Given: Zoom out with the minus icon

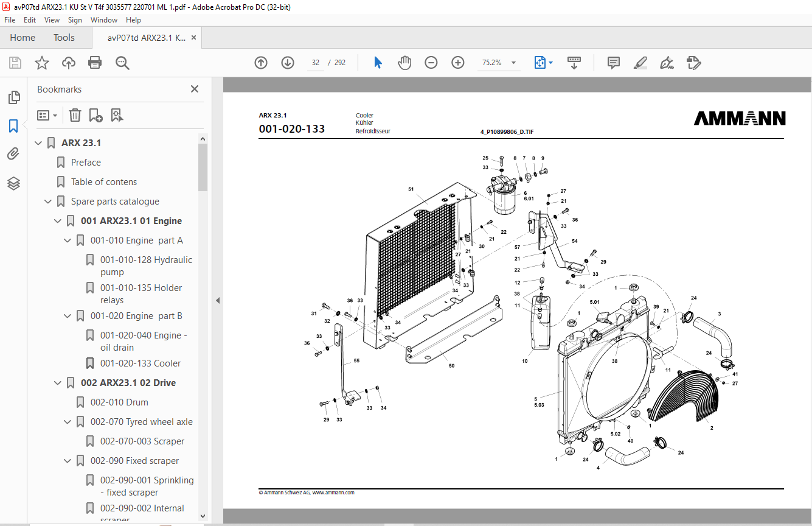Looking at the screenshot, I should click(x=431, y=63).
